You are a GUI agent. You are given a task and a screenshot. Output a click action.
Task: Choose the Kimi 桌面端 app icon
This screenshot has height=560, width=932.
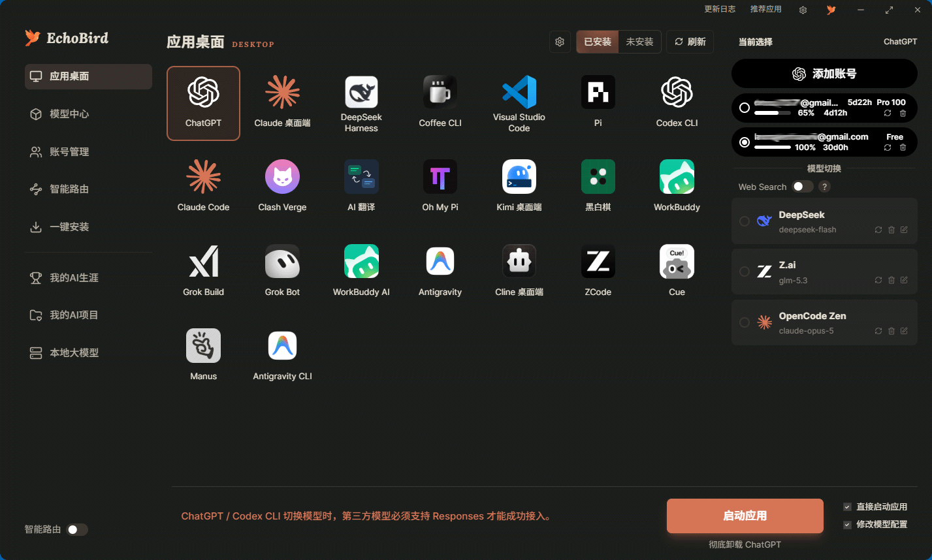519,176
